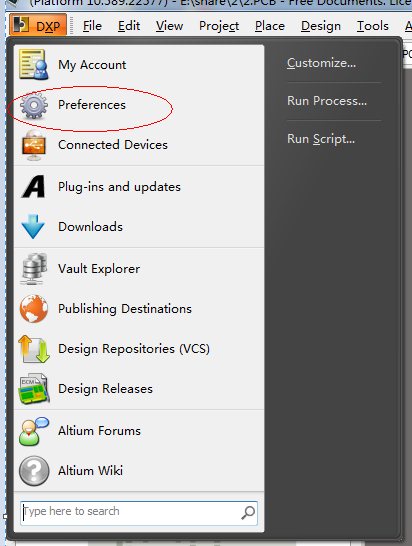Open the DXP menu button

(x=38, y=26)
